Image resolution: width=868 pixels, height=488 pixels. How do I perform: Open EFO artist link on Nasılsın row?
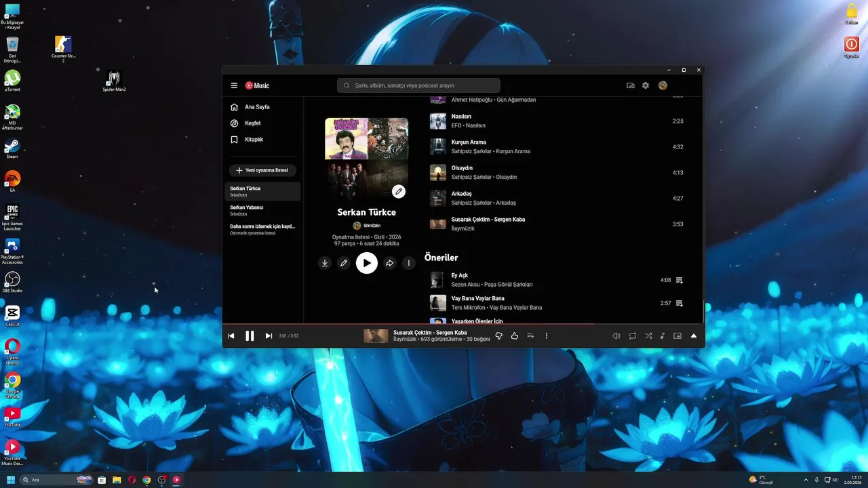(x=456, y=125)
